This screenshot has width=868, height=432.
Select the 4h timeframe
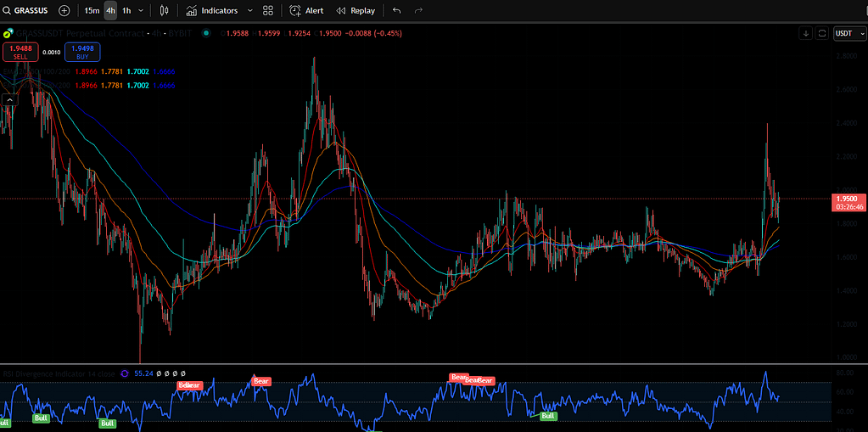110,10
